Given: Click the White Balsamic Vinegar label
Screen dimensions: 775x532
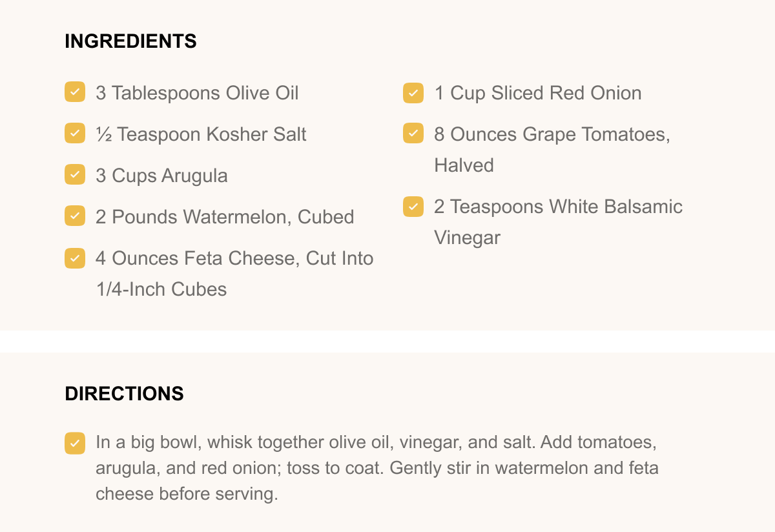Looking at the screenshot, I should click(x=558, y=207).
